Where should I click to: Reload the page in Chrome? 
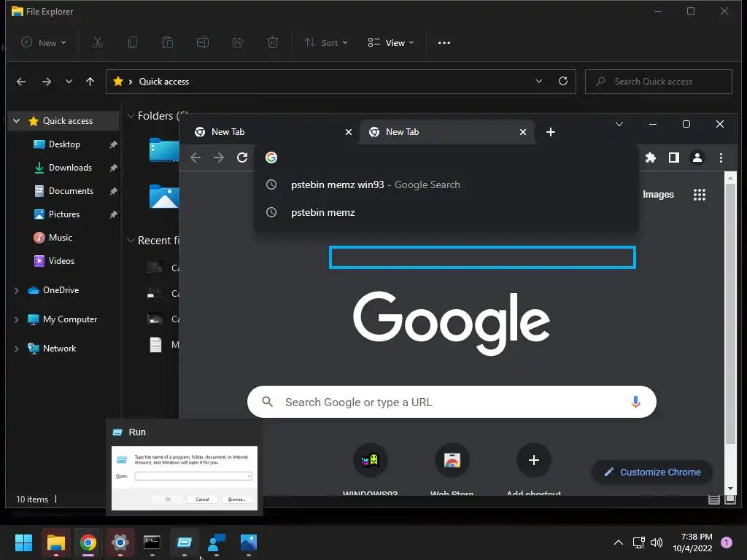(242, 157)
